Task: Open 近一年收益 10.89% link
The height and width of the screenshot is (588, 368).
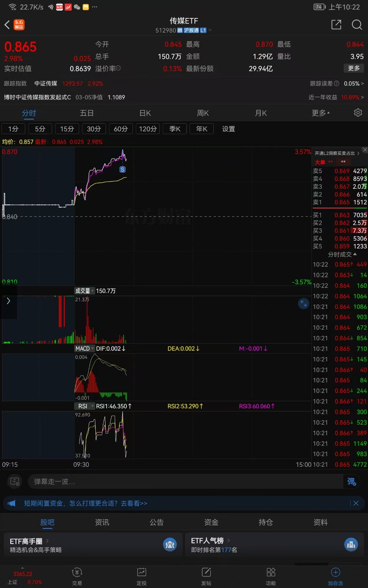Action: [336, 97]
